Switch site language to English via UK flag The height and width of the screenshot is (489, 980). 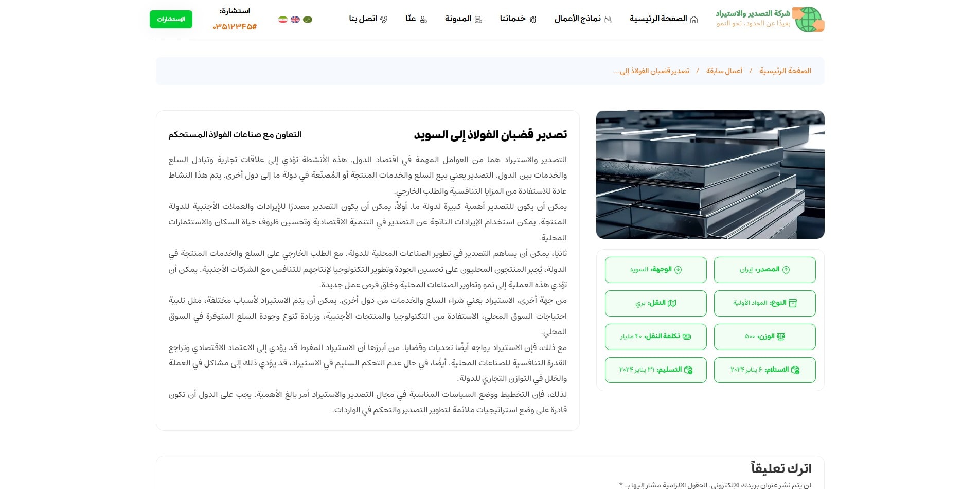[x=294, y=20]
